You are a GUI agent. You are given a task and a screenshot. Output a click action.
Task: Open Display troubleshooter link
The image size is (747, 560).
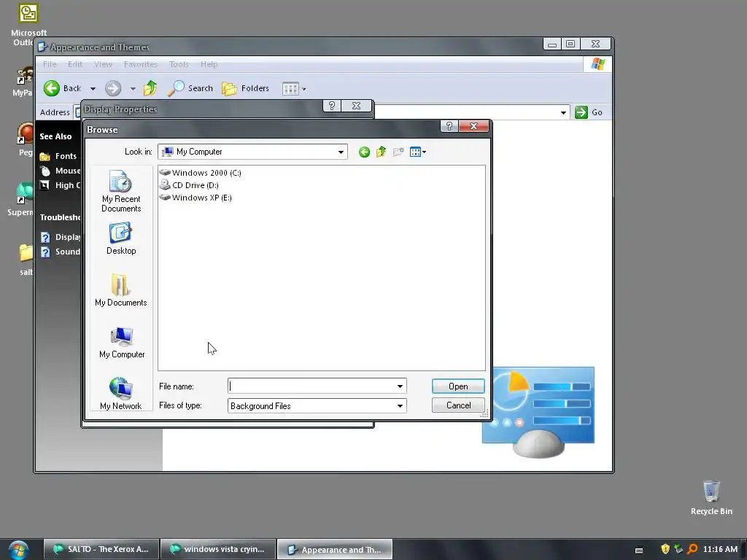click(61, 237)
